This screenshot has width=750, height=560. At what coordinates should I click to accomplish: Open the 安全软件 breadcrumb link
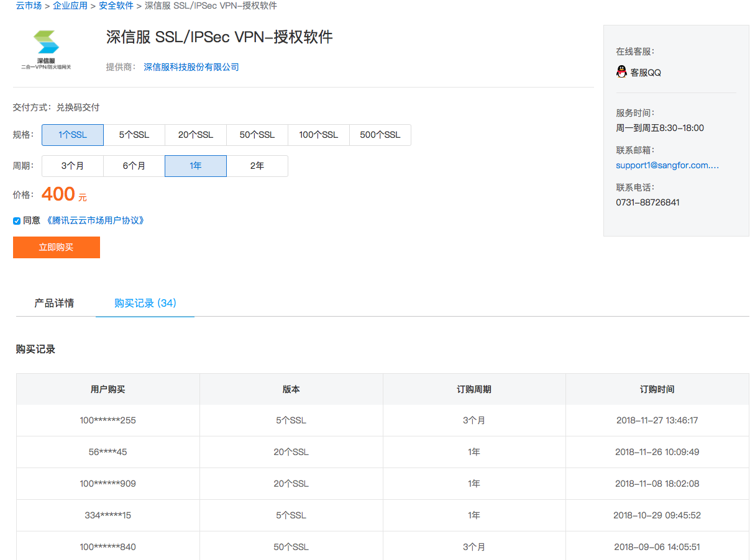point(116,6)
